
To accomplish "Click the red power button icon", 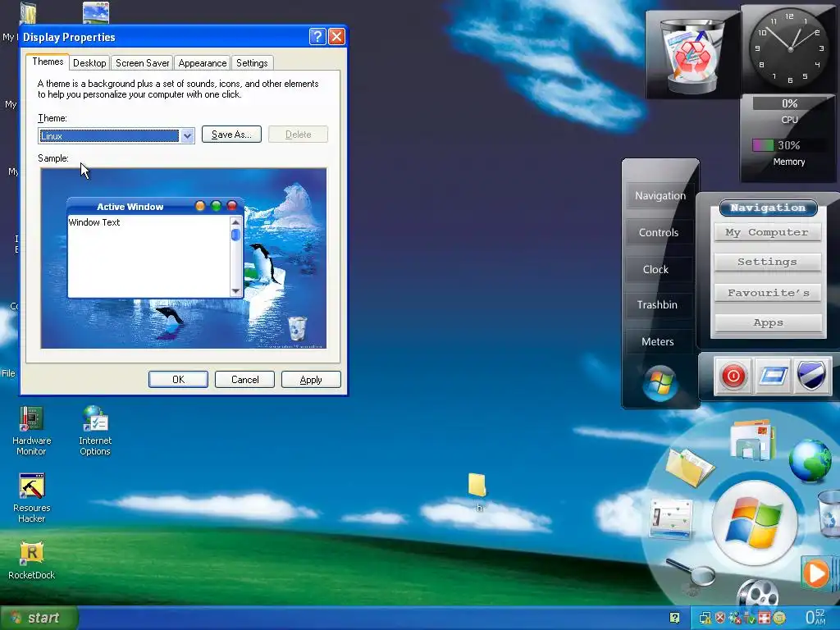I will coord(733,376).
